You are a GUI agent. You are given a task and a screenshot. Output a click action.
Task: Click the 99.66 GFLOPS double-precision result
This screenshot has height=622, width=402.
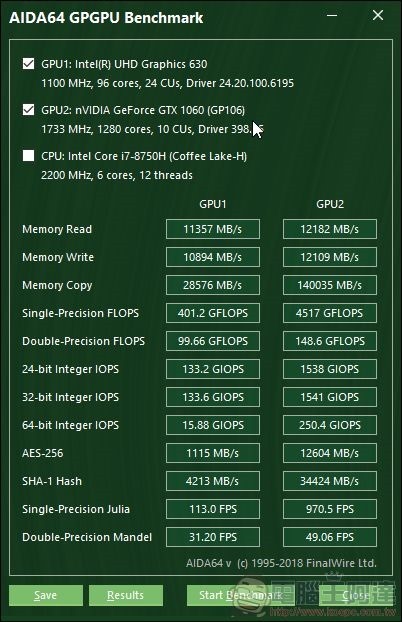pyautogui.click(x=213, y=341)
